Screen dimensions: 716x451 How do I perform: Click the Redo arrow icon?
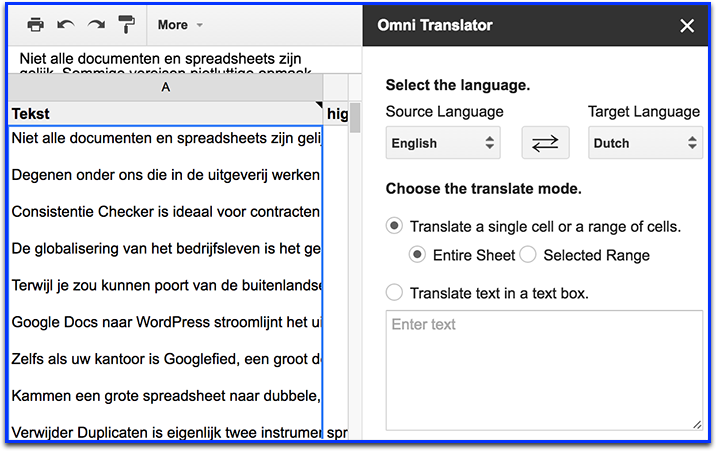(x=96, y=25)
